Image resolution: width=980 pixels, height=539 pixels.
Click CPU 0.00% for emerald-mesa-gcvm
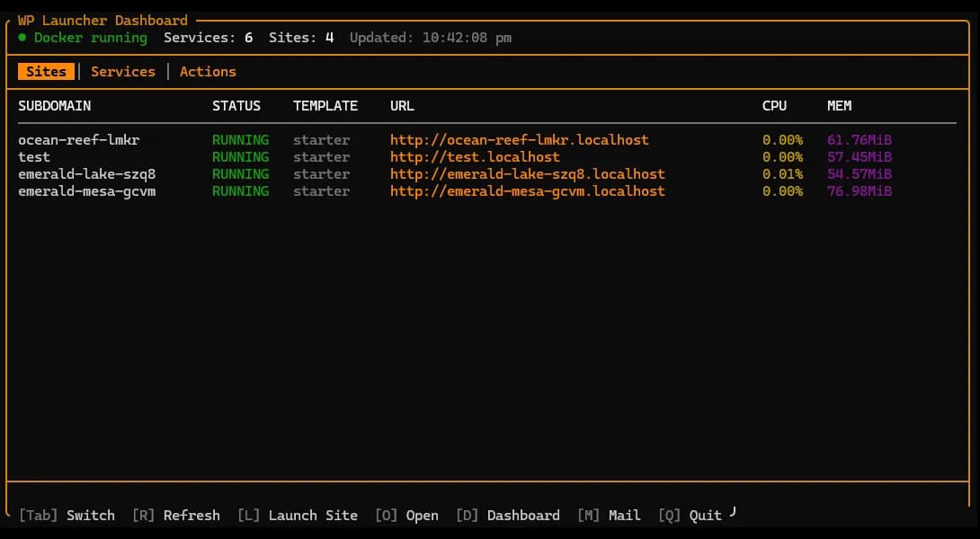pos(782,191)
